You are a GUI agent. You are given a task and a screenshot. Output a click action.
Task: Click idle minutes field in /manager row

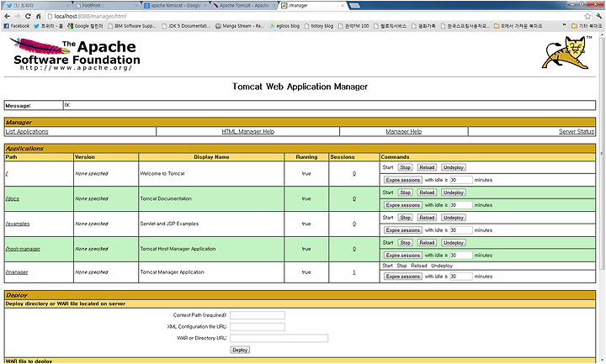point(460,277)
